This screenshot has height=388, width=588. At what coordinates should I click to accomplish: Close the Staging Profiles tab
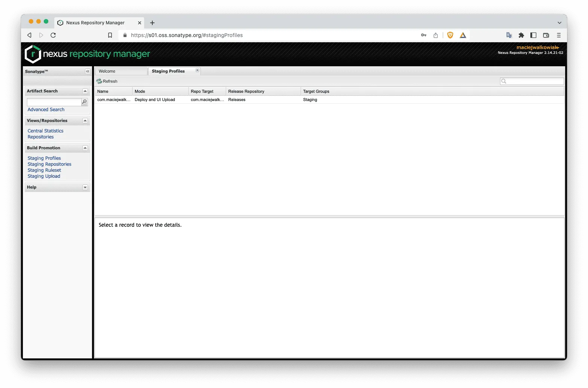coord(198,70)
